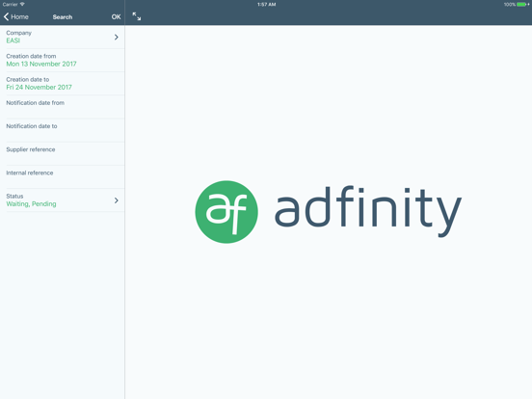Click the 1:57 AM clock
The image size is (532, 399).
click(x=266, y=5)
